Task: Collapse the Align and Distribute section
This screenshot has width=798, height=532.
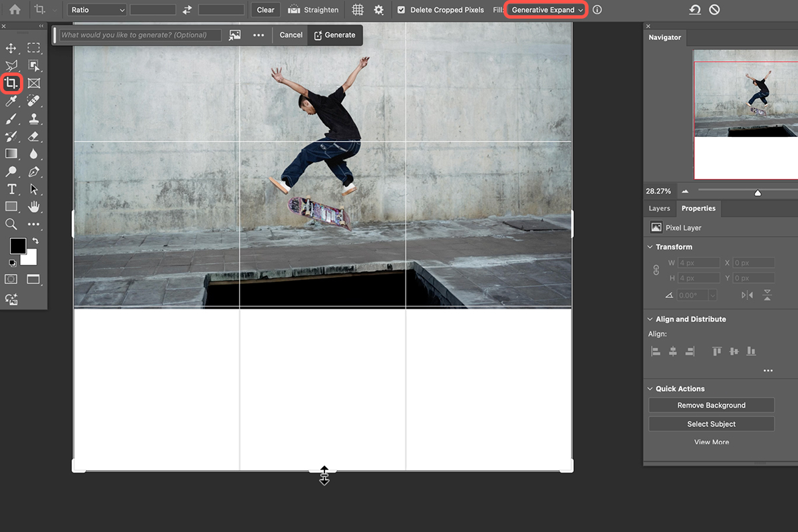Action: click(x=650, y=319)
